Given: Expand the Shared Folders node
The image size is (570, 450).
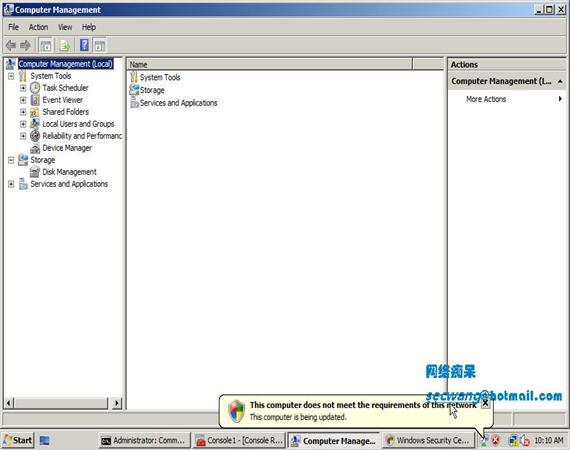Looking at the screenshot, I should click(23, 112).
